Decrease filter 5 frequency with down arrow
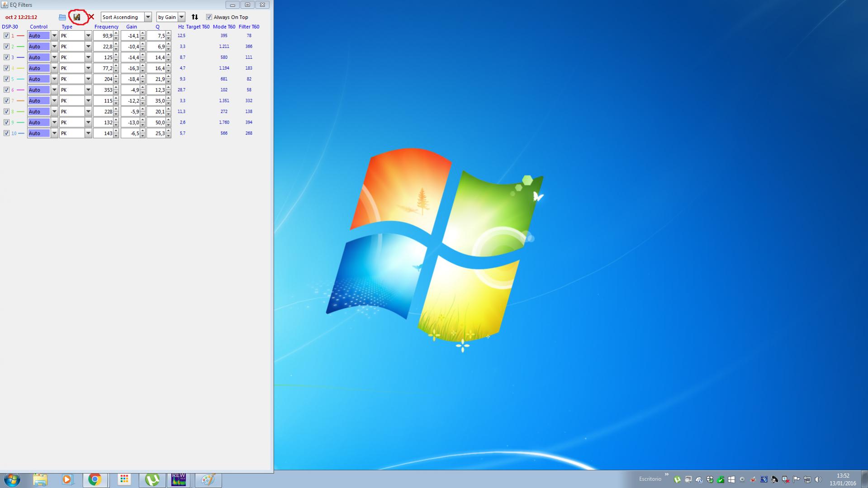 116,81
